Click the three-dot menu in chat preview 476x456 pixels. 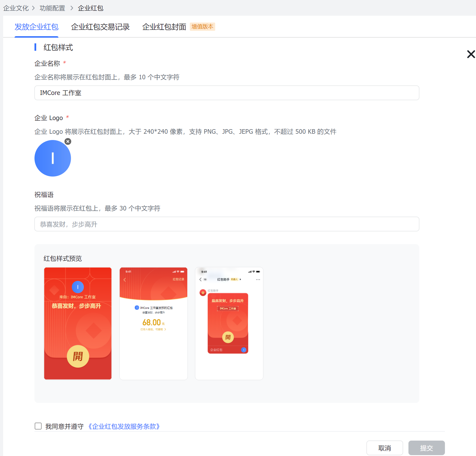(x=258, y=279)
